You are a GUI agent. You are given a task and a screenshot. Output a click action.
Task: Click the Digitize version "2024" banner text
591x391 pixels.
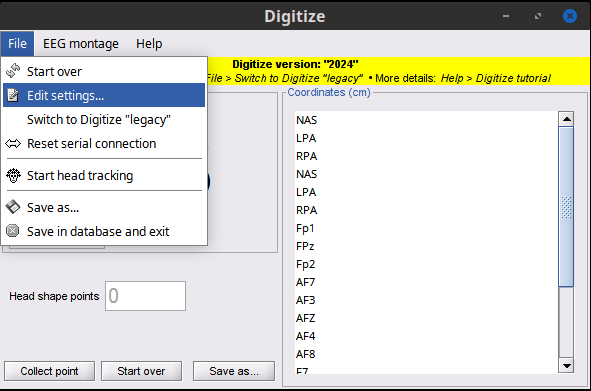point(295,64)
